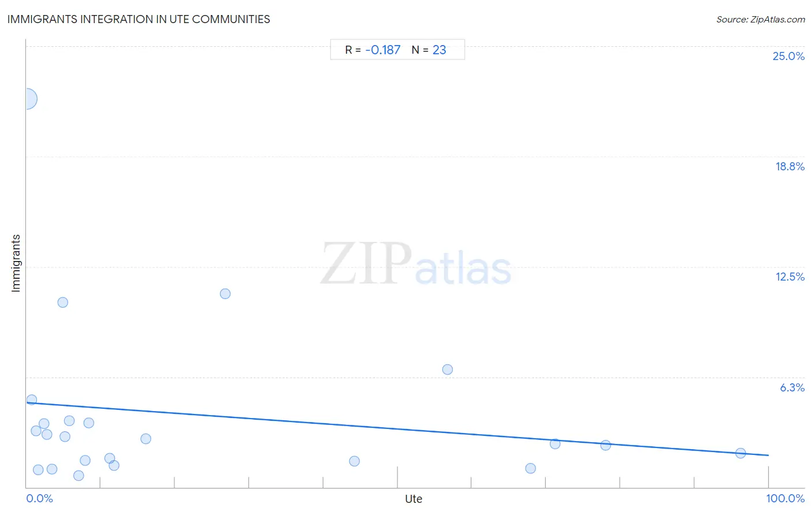Click the R = -0.187 correlation statistics box
This screenshot has height=515, width=812.
point(397,50)
